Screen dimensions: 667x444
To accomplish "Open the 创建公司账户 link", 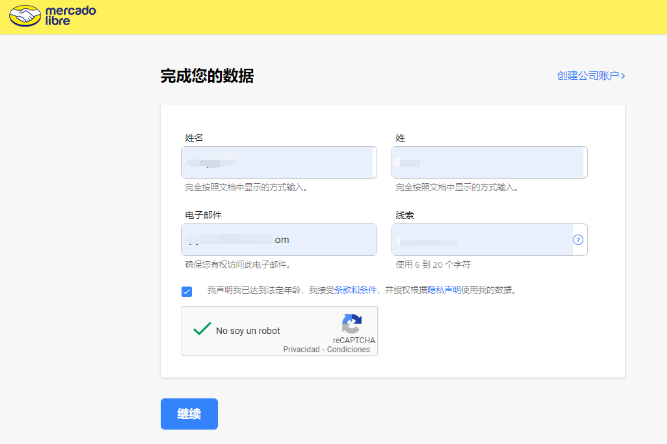I will click(x=588, y=76).
